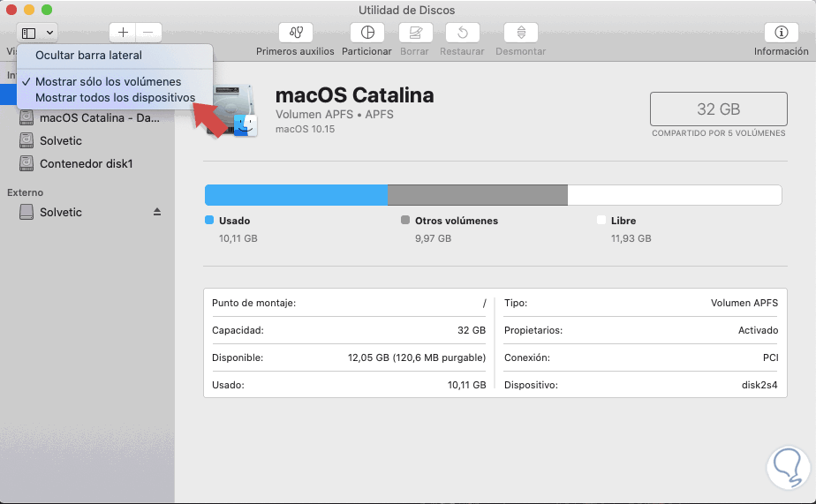The height and width of the screenshot is (504, 816).
Task: Click the 'Externo' sidebar section header
Action: (x=25, y=192)
